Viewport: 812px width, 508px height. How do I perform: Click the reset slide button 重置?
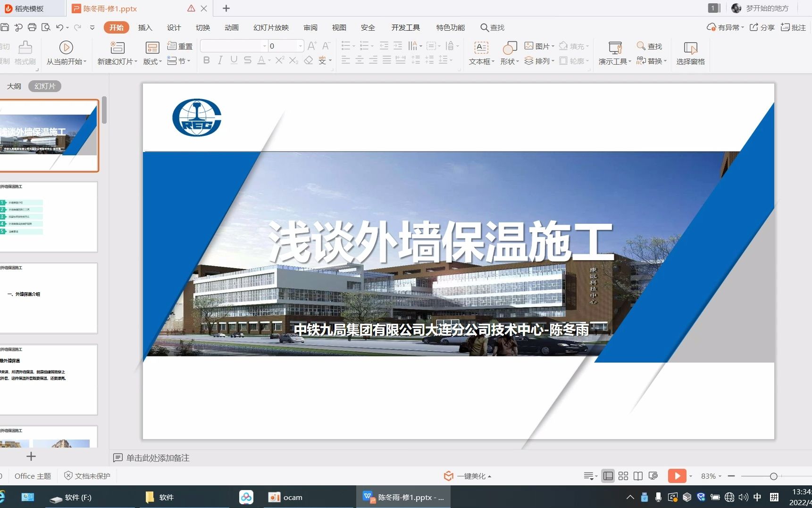(x=180, y=46)
